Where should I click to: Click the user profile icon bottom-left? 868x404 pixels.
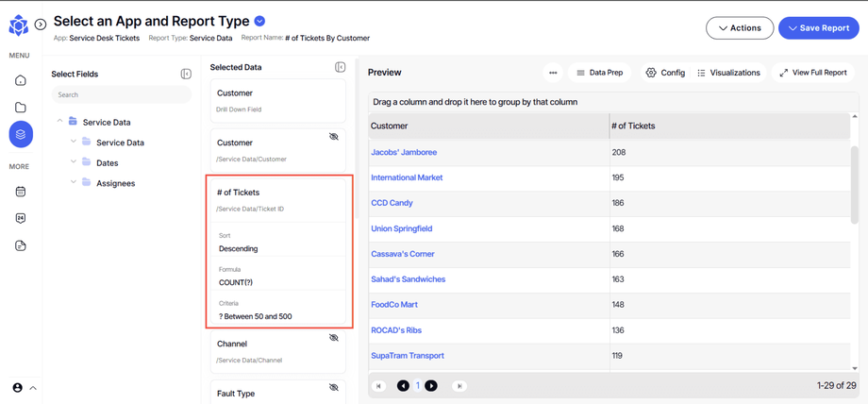pyautogui.click(x=17, y=388)
